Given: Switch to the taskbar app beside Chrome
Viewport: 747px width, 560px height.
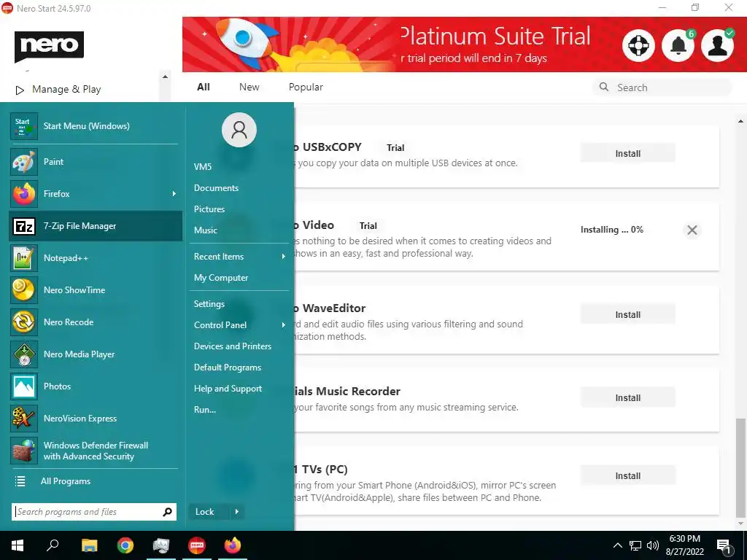Looking at the screenshot, I should click(x=161, y=545).
